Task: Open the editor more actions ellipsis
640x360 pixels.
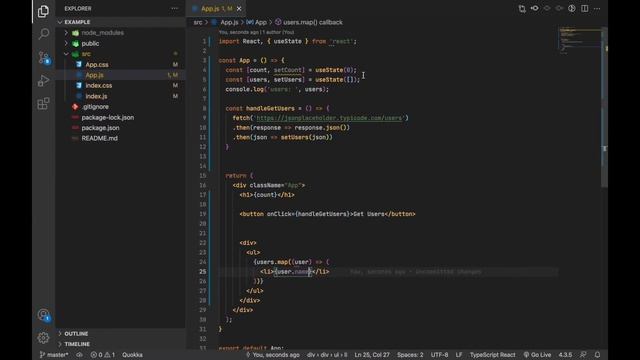Action: tap(597, 9)
